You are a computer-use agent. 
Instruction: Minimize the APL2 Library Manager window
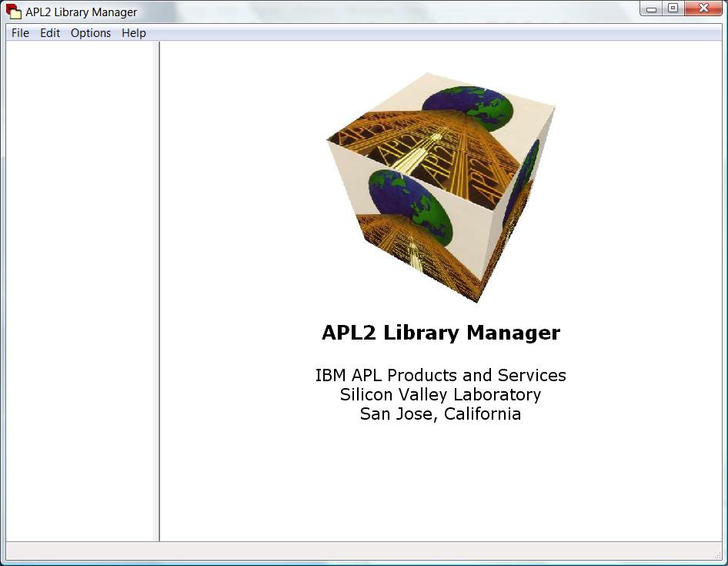pos(651,8)
